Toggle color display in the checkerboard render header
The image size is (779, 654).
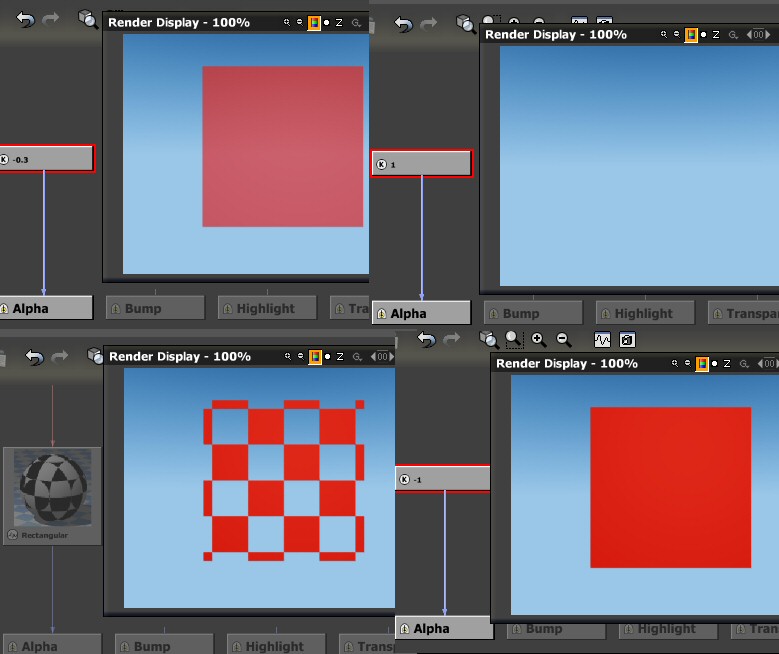(314, 357)
